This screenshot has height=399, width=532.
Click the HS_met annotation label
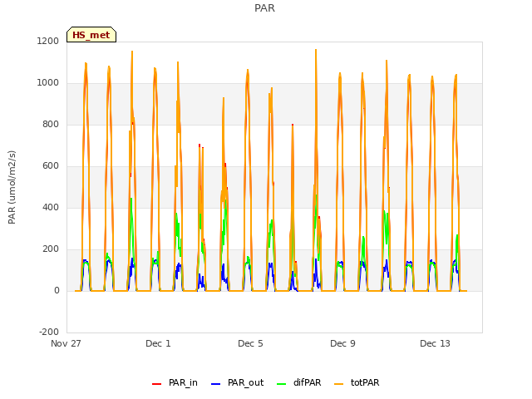pos(91,35)
